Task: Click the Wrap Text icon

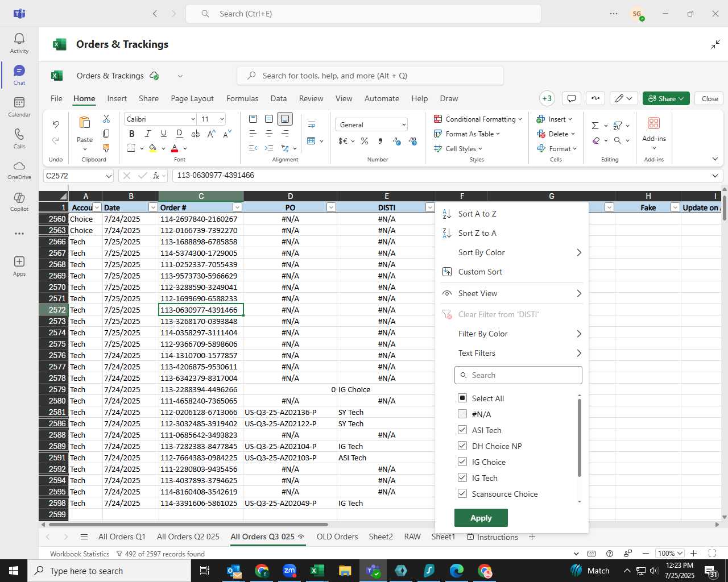Action: (312, 124)
